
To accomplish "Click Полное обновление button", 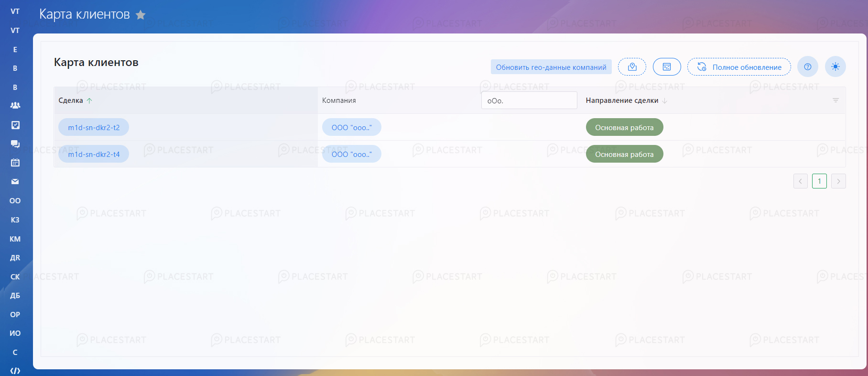I will [739, 67].
